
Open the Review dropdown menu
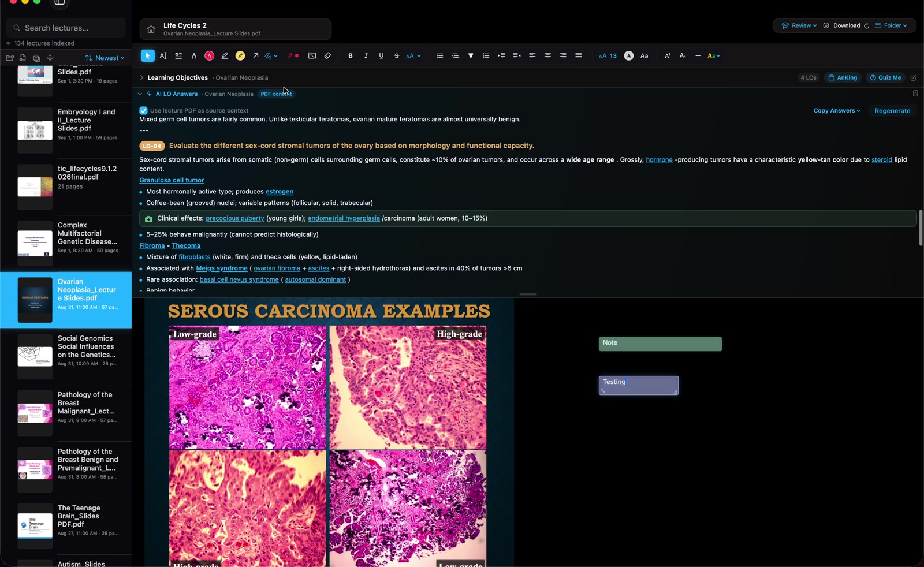[799, 26]
